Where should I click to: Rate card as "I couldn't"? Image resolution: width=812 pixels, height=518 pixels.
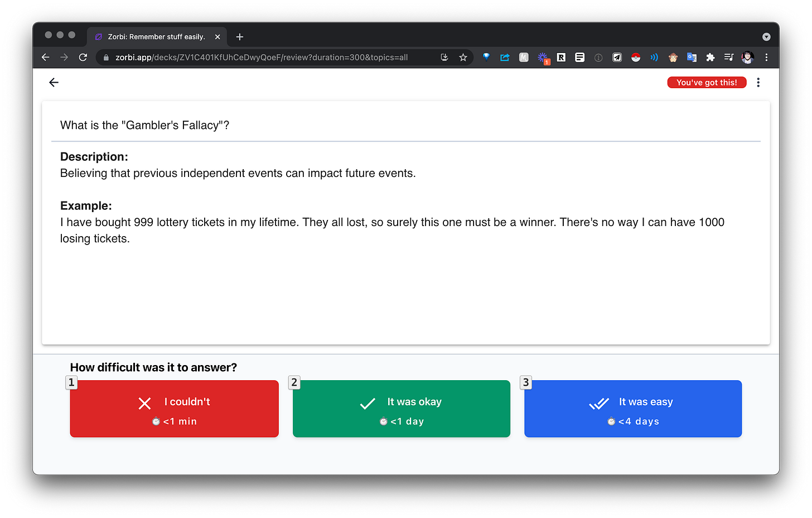click(x=174, y=409)
